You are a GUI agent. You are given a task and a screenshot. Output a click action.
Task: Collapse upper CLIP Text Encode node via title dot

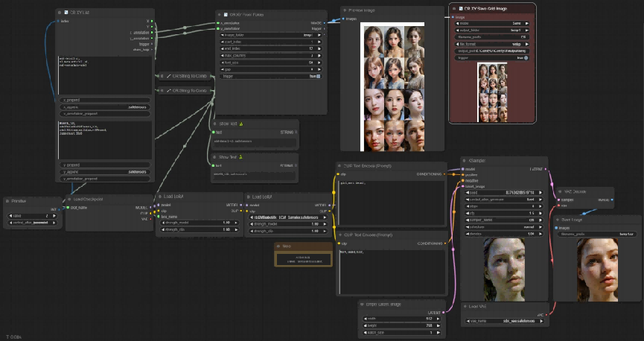click(339, 166)
